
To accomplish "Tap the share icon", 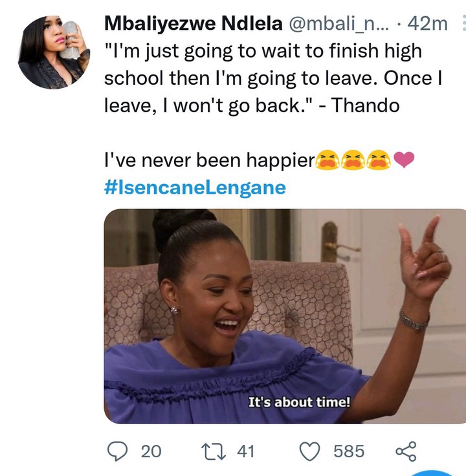I will [x=406, y=451].
